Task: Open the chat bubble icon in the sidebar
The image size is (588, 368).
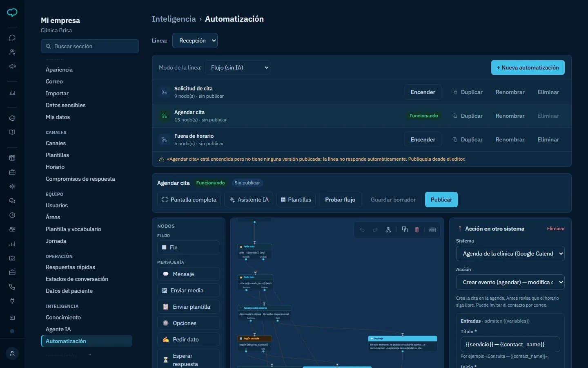Action: [x=12, y=38]
